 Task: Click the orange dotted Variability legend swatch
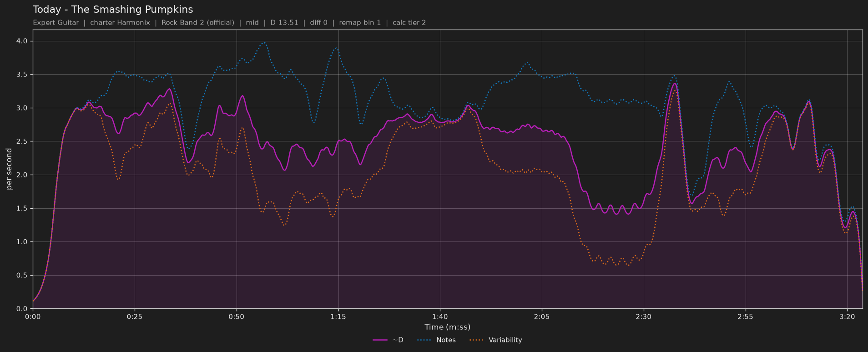click(476, 340)
